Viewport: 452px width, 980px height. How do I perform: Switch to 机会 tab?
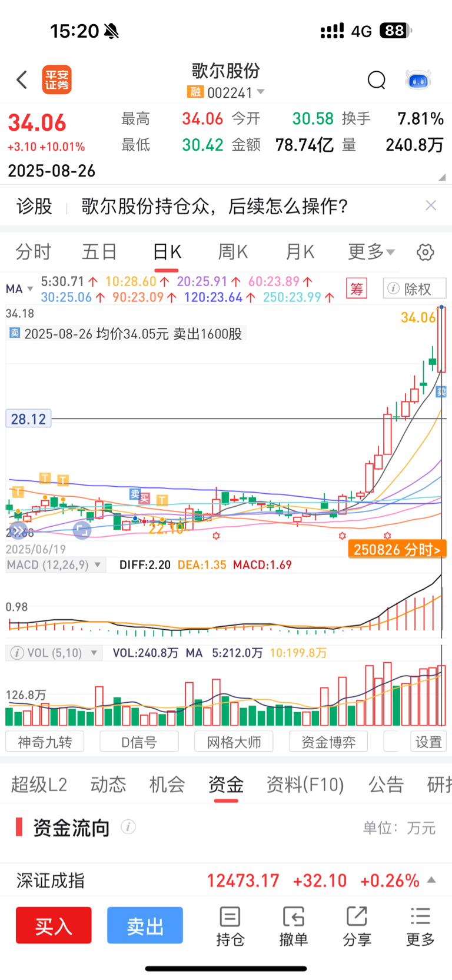[167, 785]
